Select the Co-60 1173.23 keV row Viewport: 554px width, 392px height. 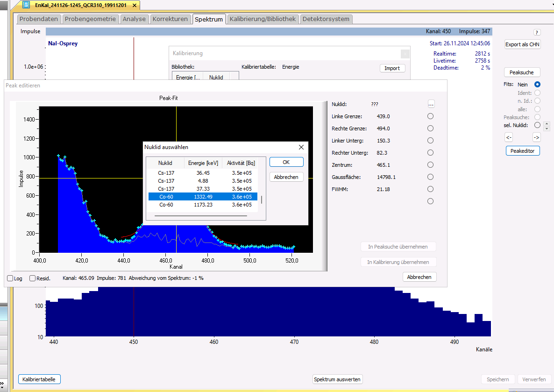[203, 205]
